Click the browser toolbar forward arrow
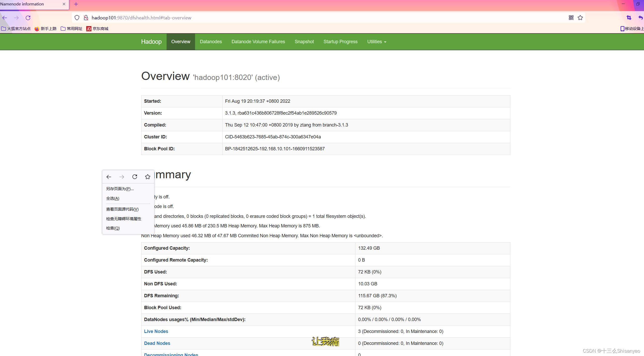The image size is (644, 356). (16, 18)
